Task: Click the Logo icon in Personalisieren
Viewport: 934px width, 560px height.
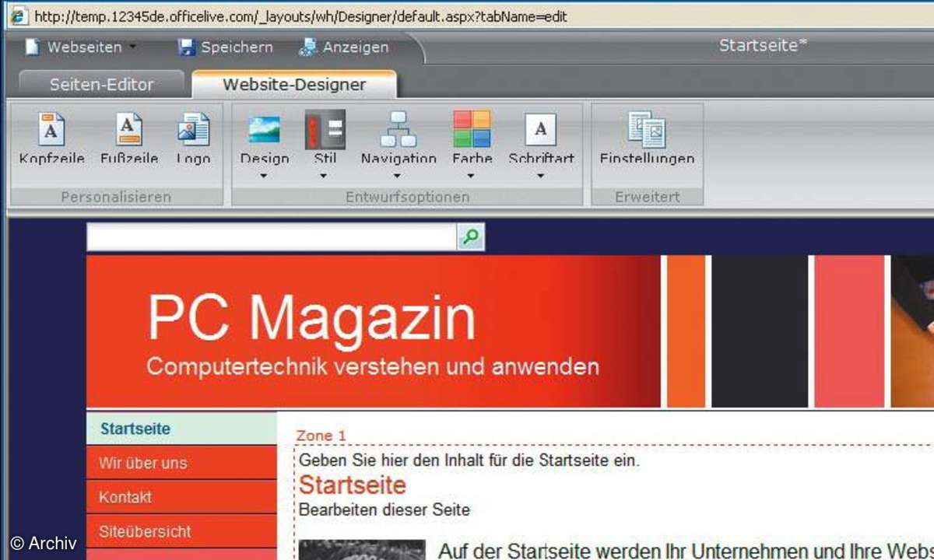Action: pos(193,129)
